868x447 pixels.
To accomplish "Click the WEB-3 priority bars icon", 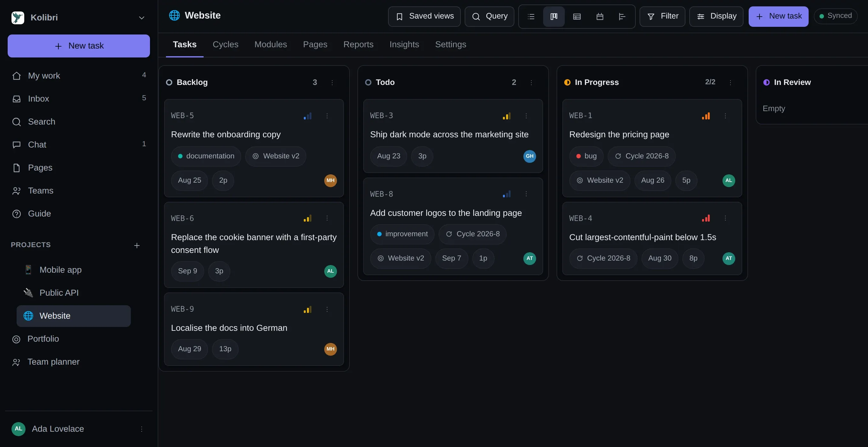I will click(506, 116).
